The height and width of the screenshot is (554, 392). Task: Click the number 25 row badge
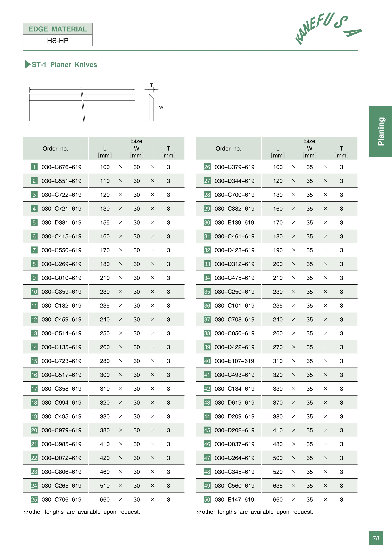click(x=34, y=499)
